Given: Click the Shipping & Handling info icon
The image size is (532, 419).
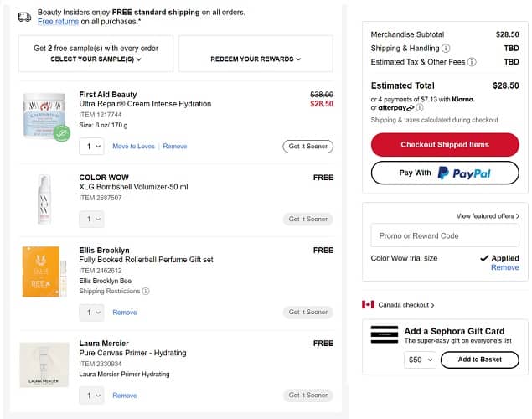Looking at the screenshot, I should 446,49.
